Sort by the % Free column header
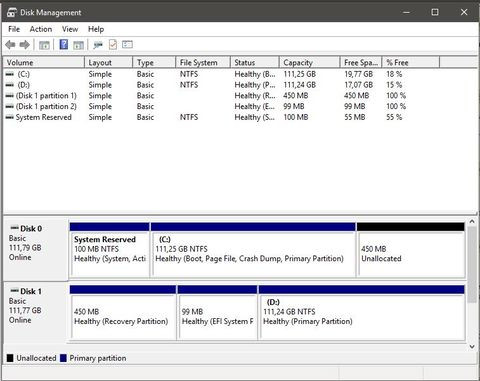The image size is (480, 381). click(411, 62)
